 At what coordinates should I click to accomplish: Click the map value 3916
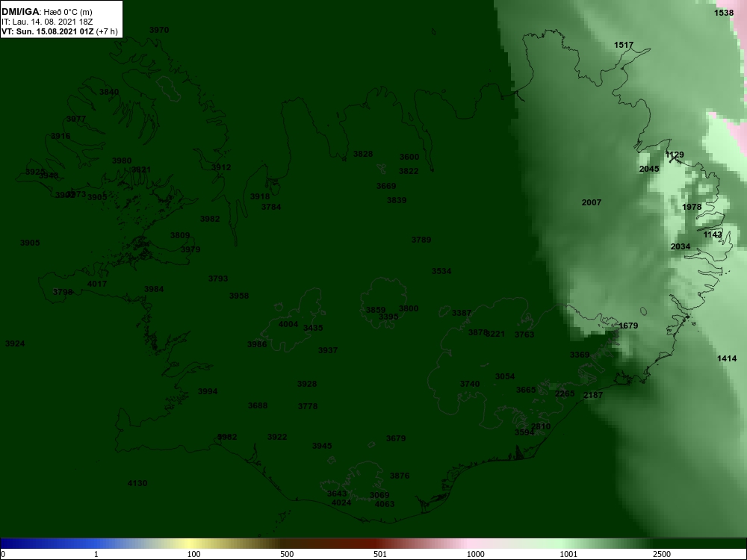pyautogui.click(x=61, y=136)
